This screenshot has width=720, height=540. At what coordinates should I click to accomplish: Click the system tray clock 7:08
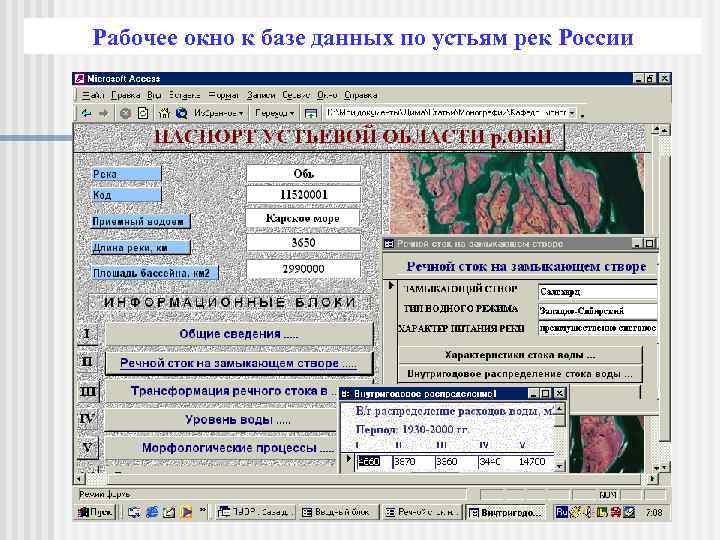click(x=654, y=512)
